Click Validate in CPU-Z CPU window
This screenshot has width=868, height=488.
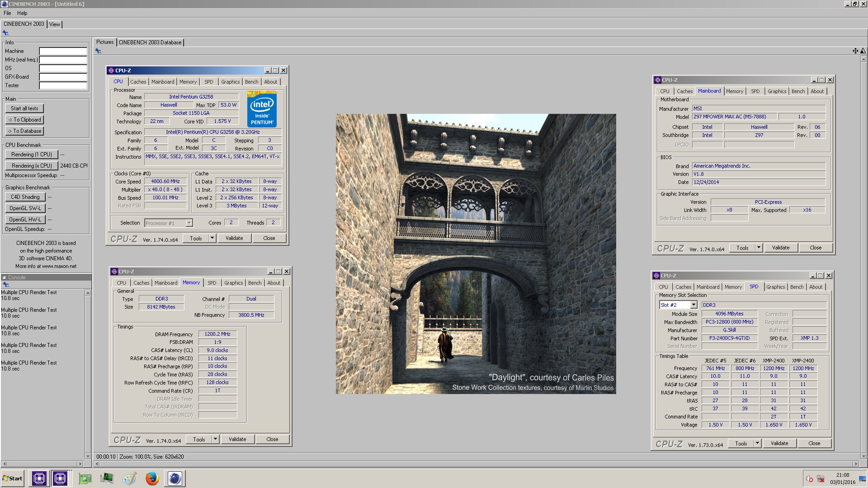[234, 238]
